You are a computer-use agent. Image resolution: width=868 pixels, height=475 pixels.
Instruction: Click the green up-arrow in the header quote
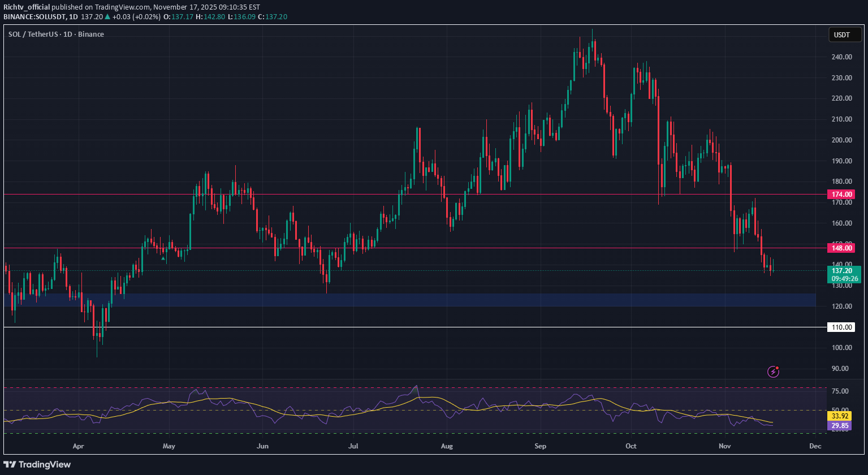107,17
